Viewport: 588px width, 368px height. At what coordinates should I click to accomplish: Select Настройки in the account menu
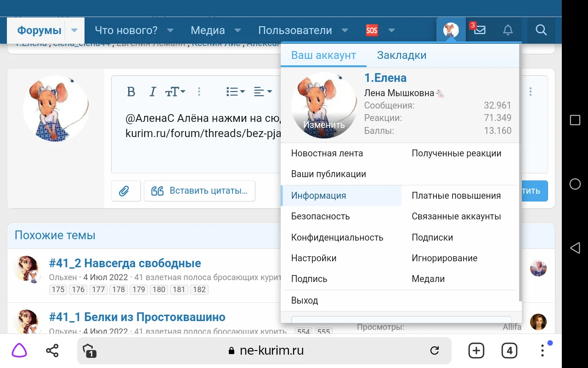coord(314,258)
